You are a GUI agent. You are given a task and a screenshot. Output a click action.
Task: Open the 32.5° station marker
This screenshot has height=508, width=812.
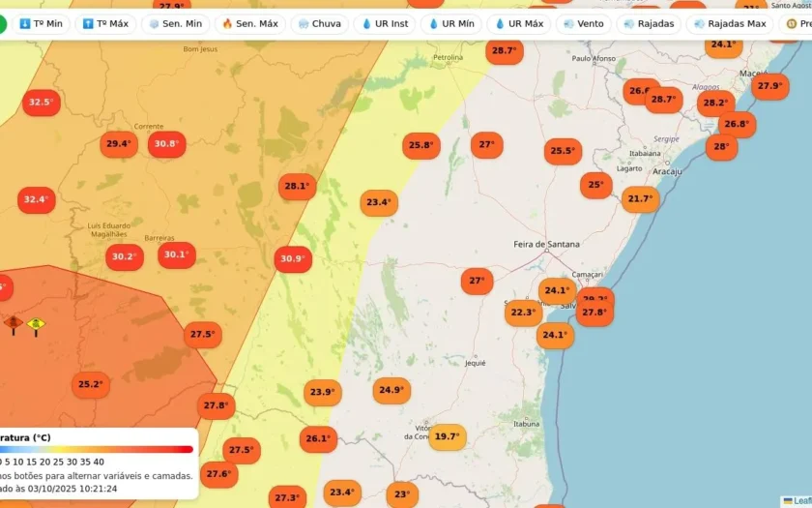[x=42, y=103]
